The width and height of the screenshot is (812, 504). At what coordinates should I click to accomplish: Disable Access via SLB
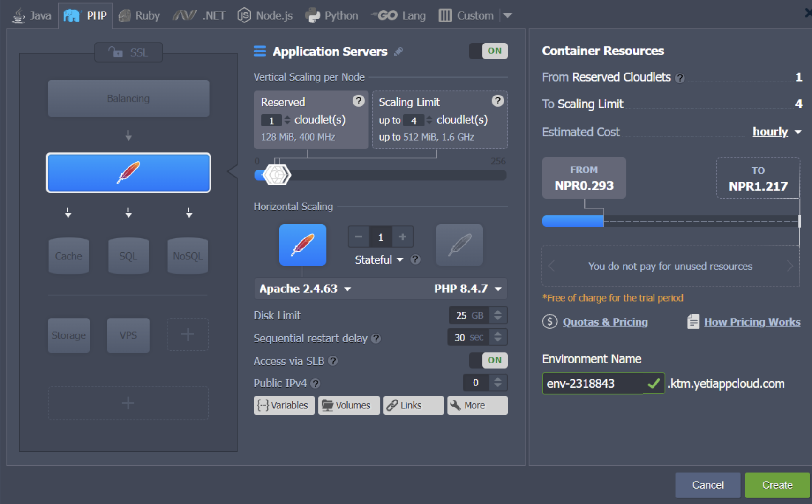[488, 360]
